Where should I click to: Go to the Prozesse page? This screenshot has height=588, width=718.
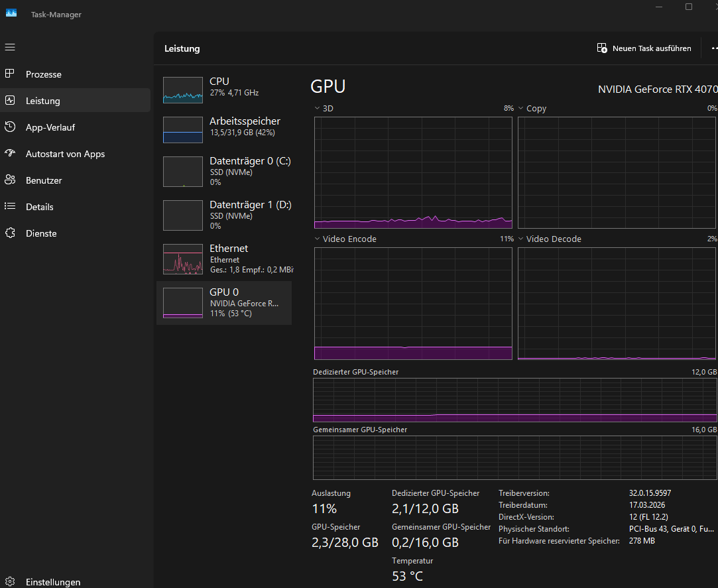75,74
